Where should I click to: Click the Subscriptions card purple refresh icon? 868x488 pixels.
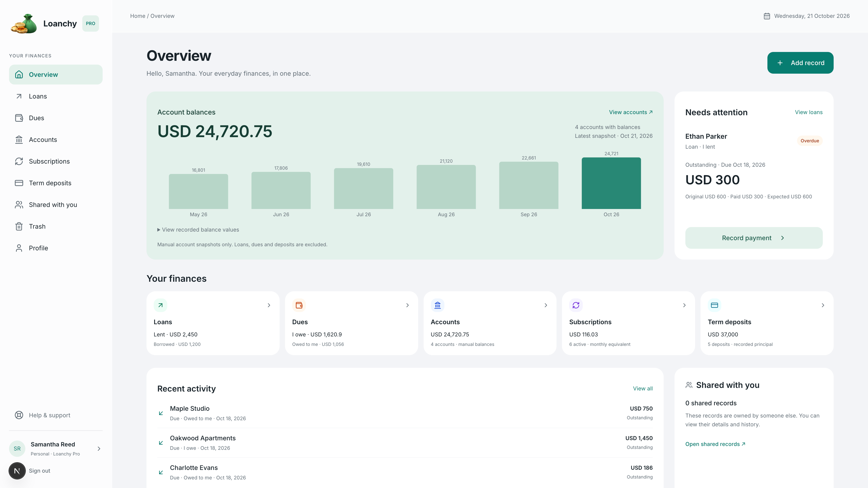point(576,305)
